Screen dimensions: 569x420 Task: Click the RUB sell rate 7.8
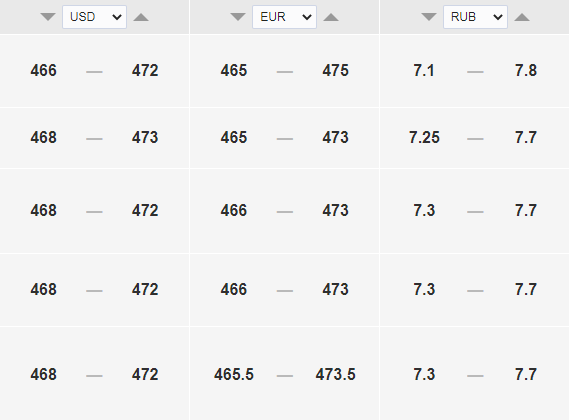click(x=526, y=70)
